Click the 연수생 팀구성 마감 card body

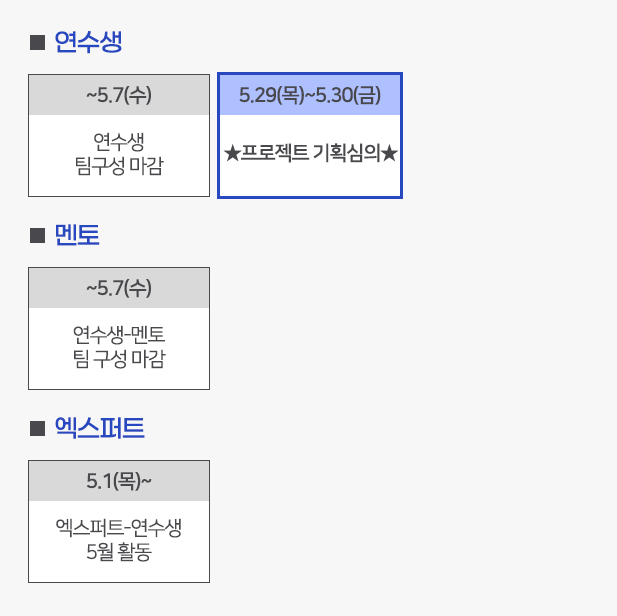119,155
